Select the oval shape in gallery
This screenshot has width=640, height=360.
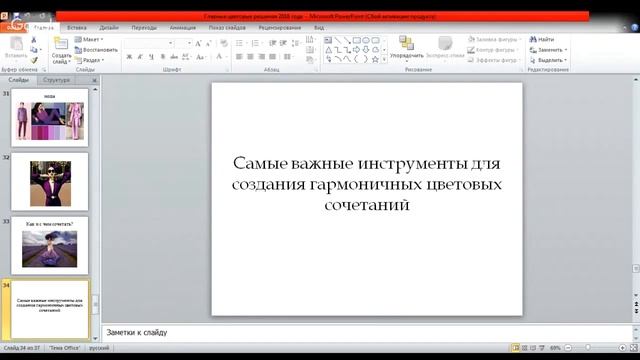pyautogui.click(x=366, y=40)
